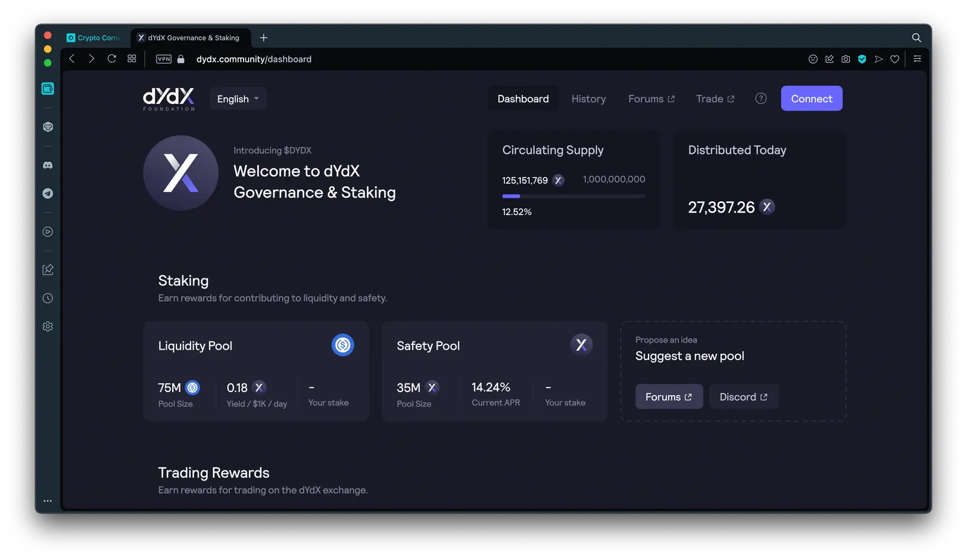Viewport: 967px width, 560px height.
Task: Click the USDC coin icon on Liquidity Pool
Action: click(343, 345)
